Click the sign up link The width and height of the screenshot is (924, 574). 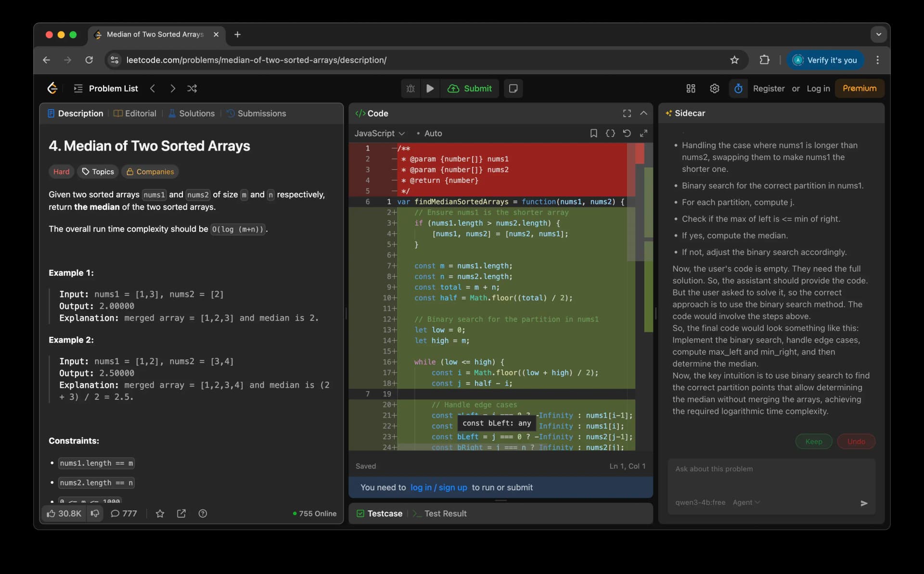[452, 487]
